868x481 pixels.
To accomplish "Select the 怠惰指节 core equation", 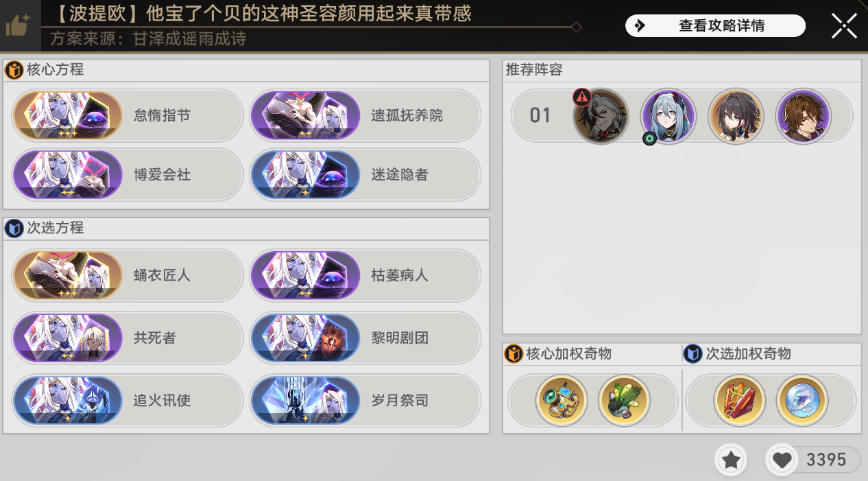I will coord(128,115).
